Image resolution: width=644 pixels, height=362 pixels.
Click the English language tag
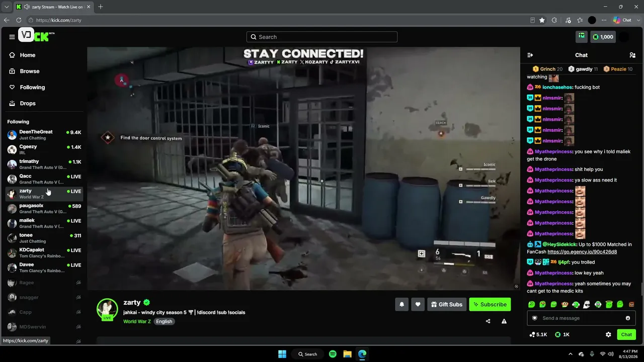[164, 321]
